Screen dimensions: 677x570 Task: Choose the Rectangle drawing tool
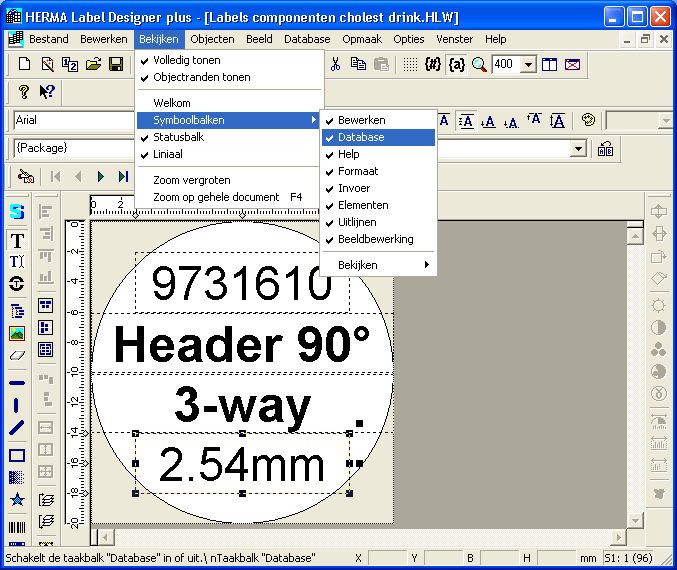[x=17, y=455]
